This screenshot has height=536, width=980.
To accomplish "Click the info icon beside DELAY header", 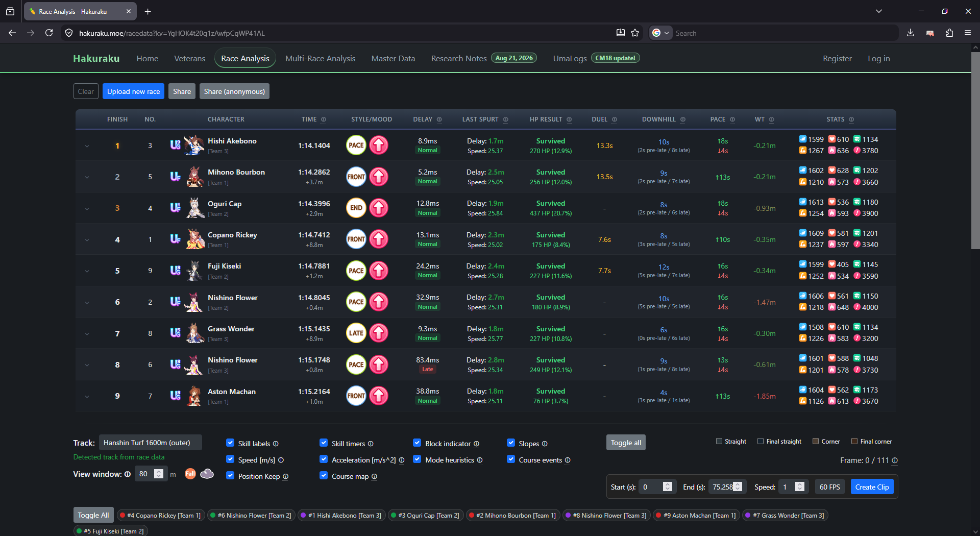I will point(439,119).
